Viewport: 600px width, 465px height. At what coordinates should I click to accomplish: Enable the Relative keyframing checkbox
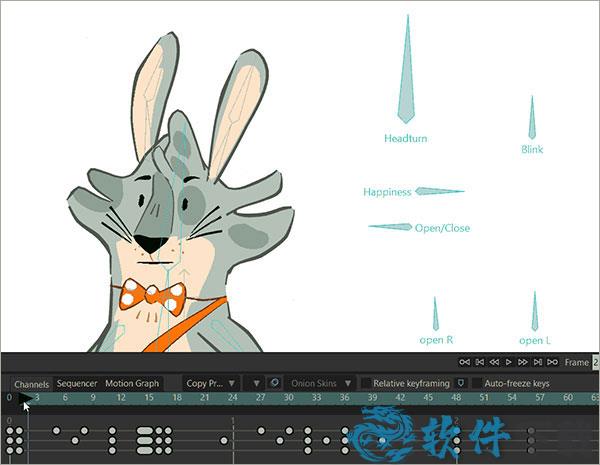365,383
